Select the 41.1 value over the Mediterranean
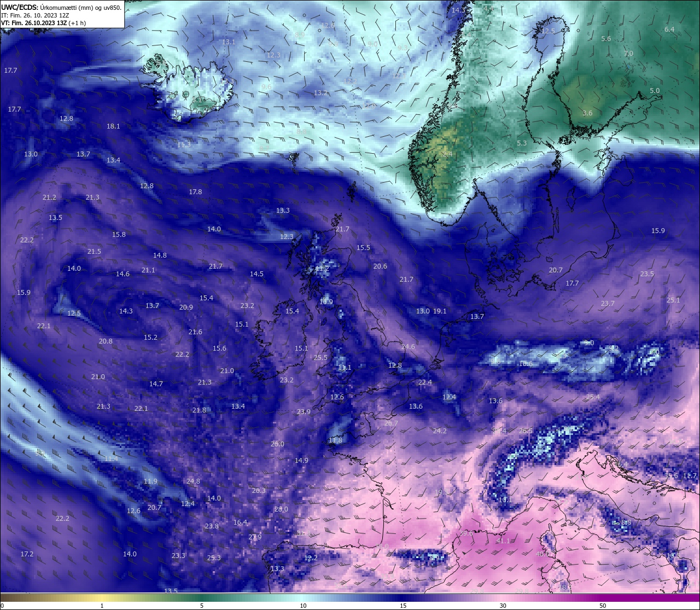The width and height of the screenshot is (700, 610). coord(503,541)
